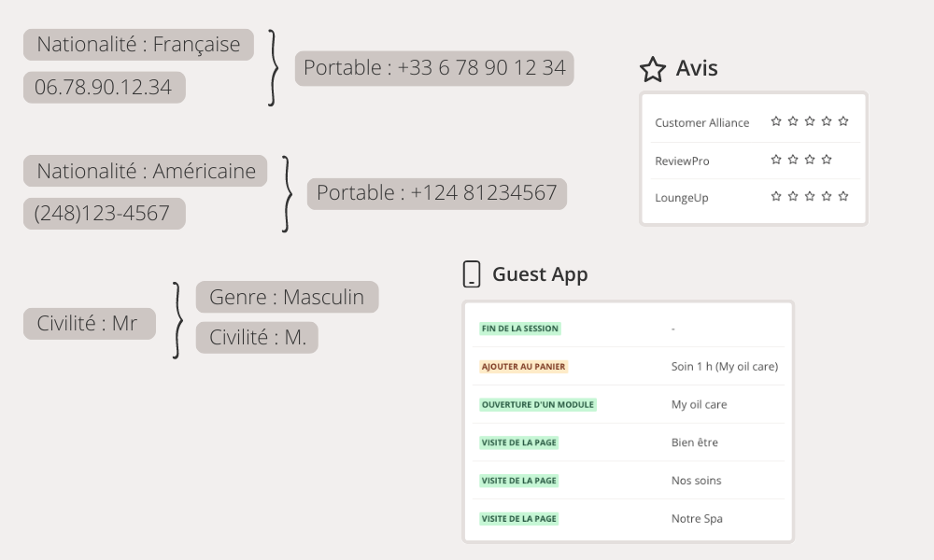The width and height of the screenshot is (934, 560).
Task: Open the Bien être page visit entry
Action: (694, 442)
